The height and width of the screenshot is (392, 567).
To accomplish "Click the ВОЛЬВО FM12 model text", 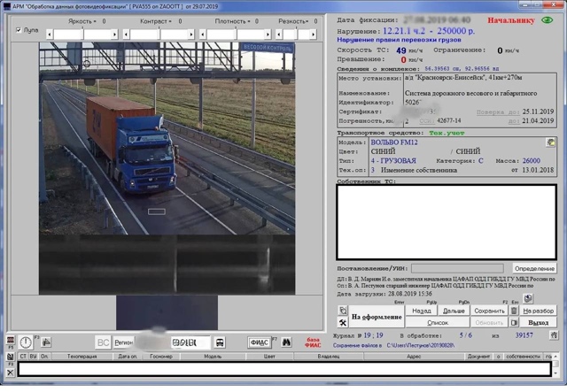I will [x=394, y=142].
